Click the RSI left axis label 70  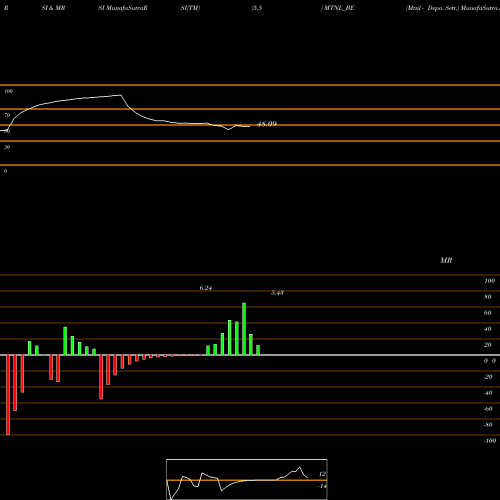pyautogui.click(x=7, y=115)
